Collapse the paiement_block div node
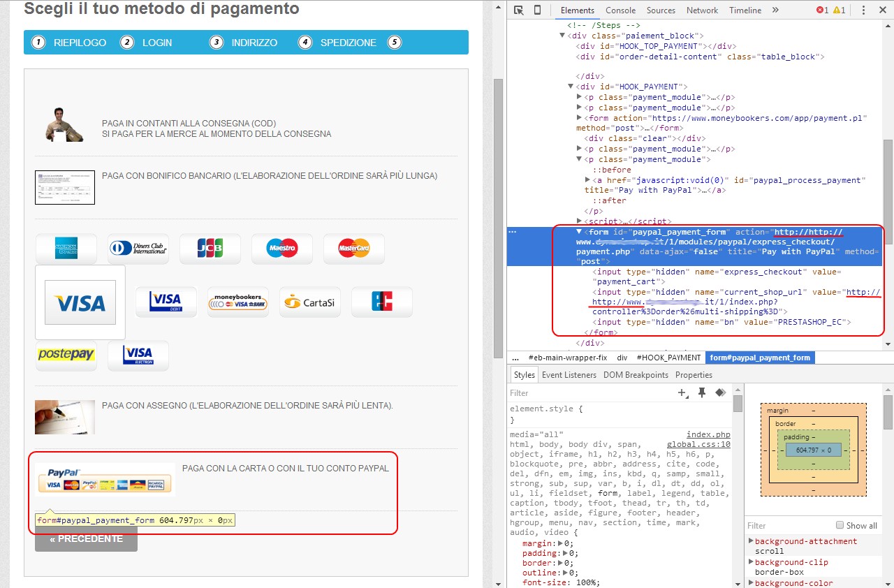 point(562,36)
